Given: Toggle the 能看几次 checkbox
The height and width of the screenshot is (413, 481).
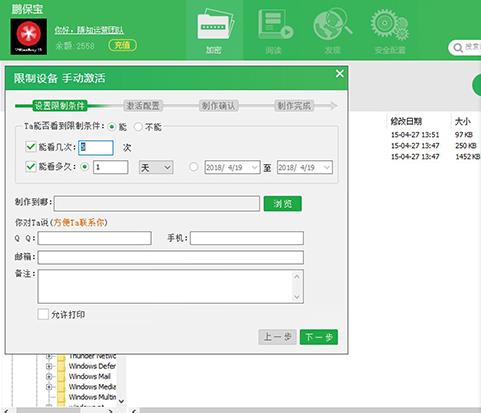Looking at the screenshot, I should (x=31, y=147).
